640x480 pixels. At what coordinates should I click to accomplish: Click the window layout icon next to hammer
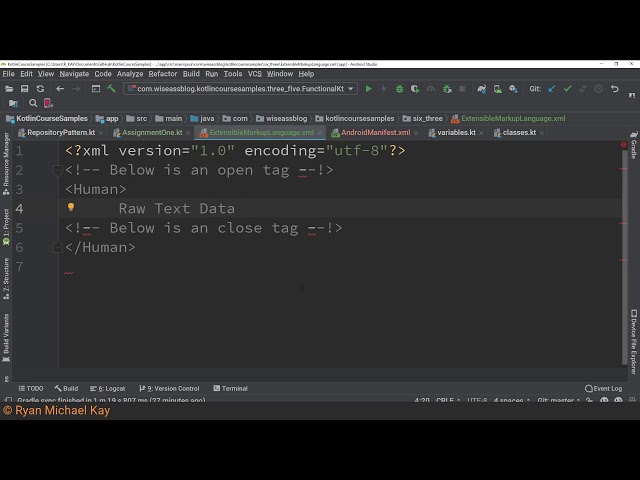96,89
